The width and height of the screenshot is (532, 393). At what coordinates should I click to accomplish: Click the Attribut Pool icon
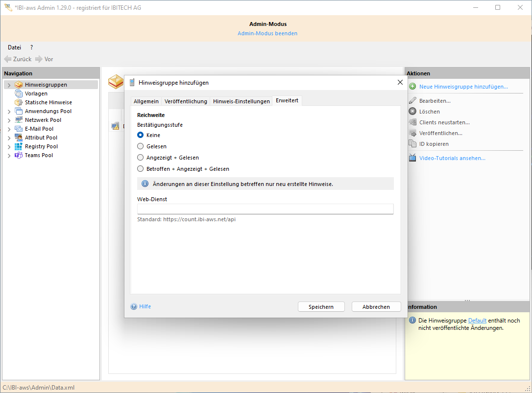pos(19,138)
